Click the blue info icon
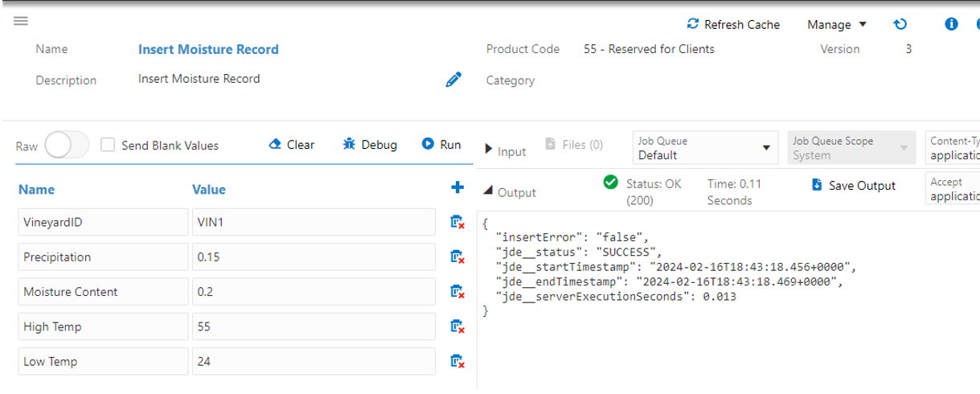The image size is (980, 394). coord(951,24)
